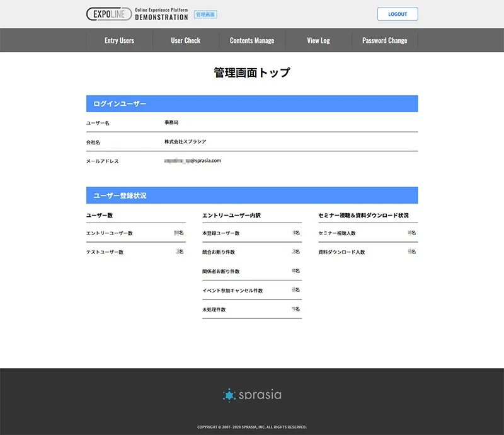Click the EXPOLINE logo
Image resolution: width=504 pixels, height=435 pixels.
(109, 14)
